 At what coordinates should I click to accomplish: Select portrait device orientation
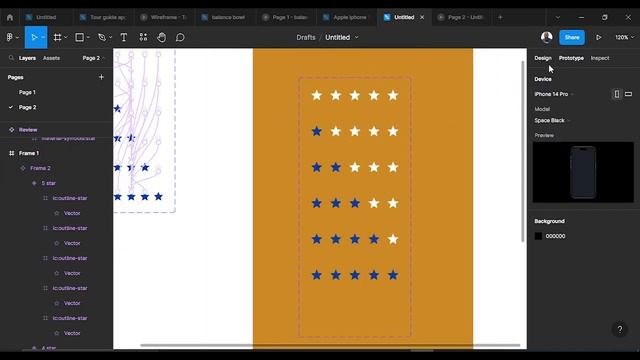617,94
